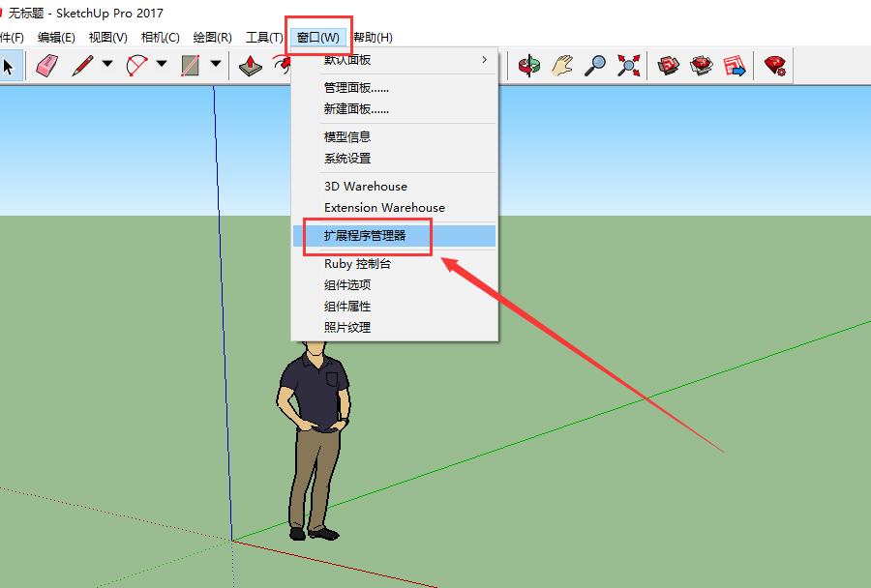Viewport: 871px width, 588px height.
Task: Select the Pencil line tool
Action: [x=82, y=66]
